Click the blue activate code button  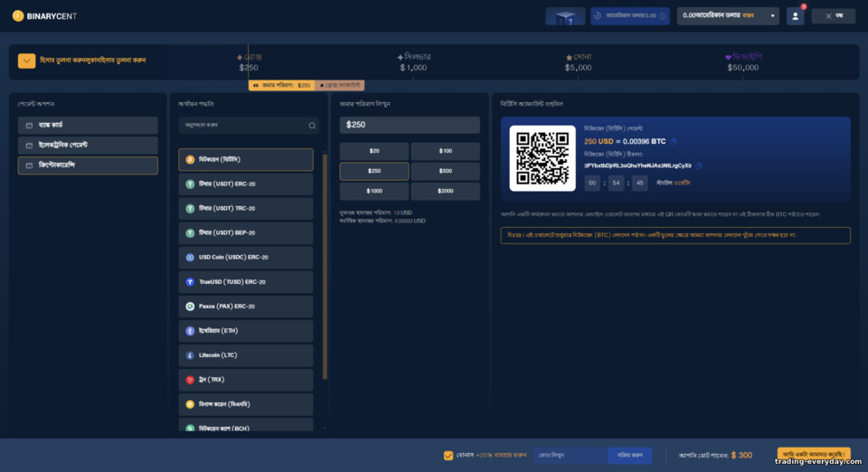coord(630,456)
